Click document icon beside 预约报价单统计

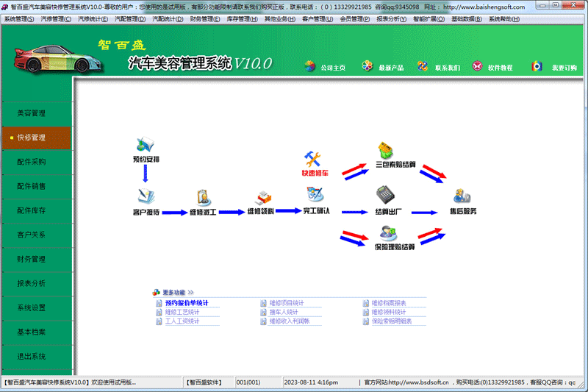point(159,303)
